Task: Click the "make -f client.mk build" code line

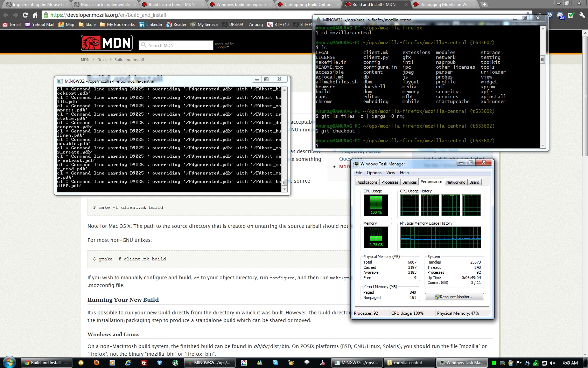Action: click(128, 207)
